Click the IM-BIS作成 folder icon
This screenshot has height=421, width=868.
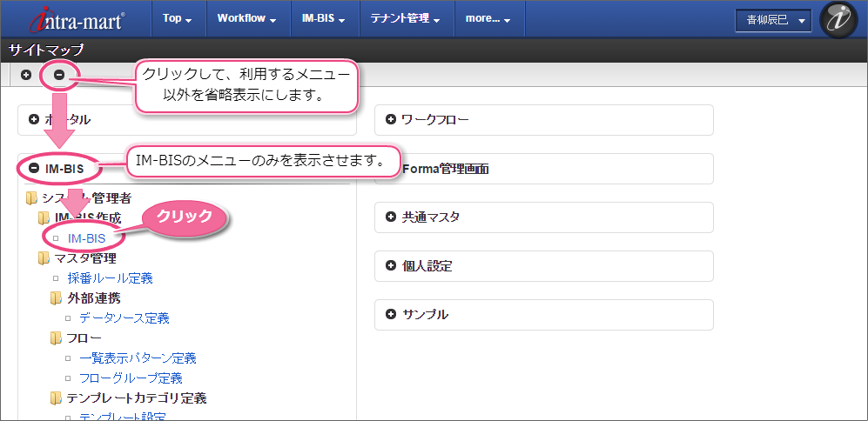point(44,218)
